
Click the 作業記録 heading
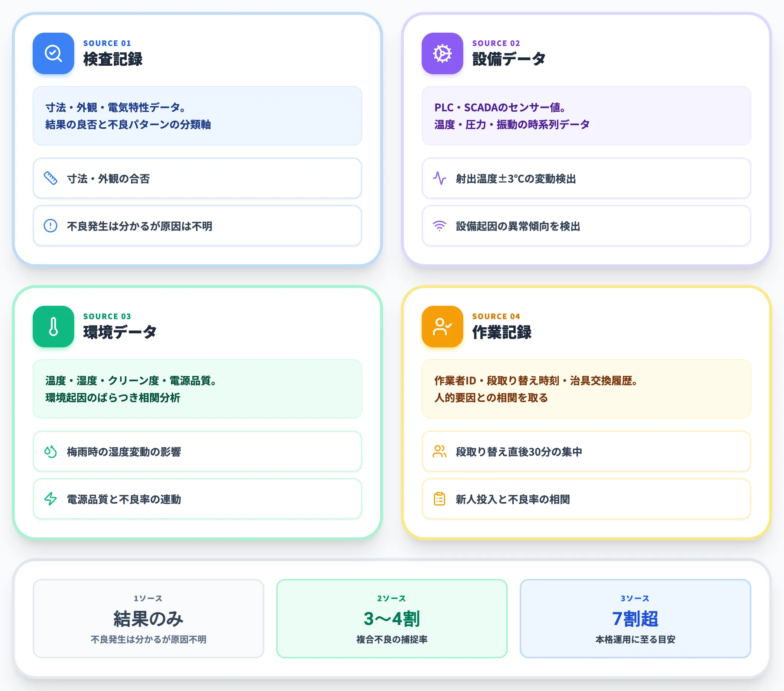pyautogui.click(x=502, y=332)
